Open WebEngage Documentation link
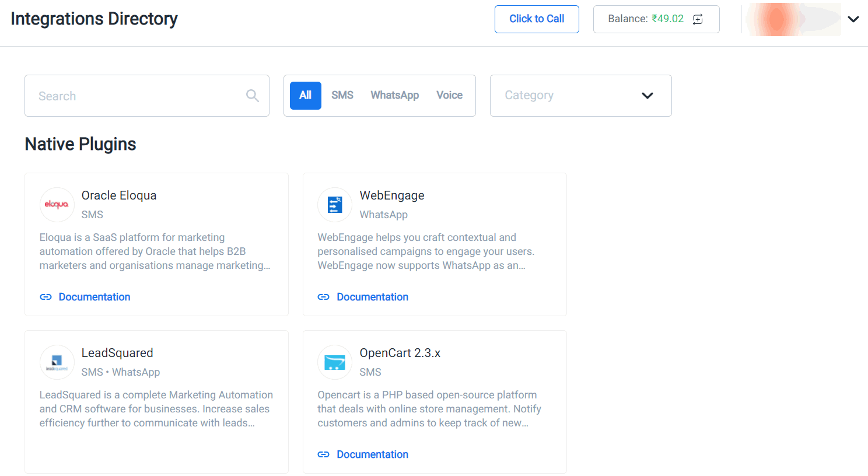 (373, 297)
